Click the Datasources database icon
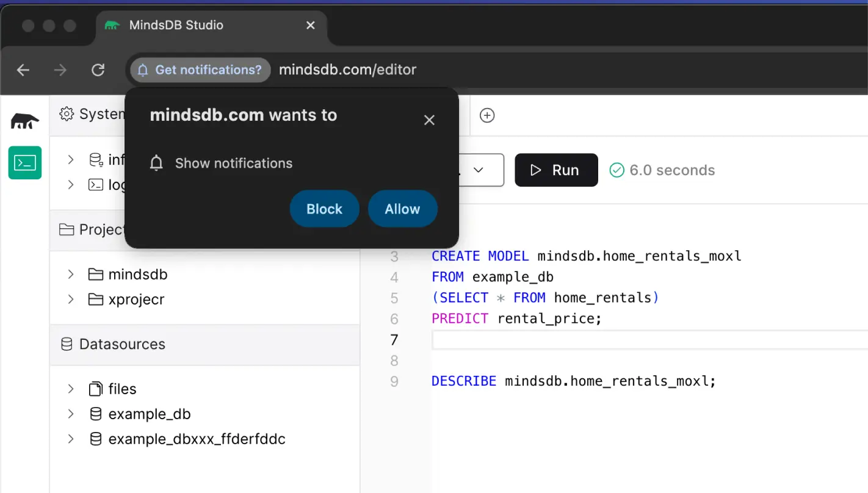This screenshot has height=493, width=868. (67, 344)
